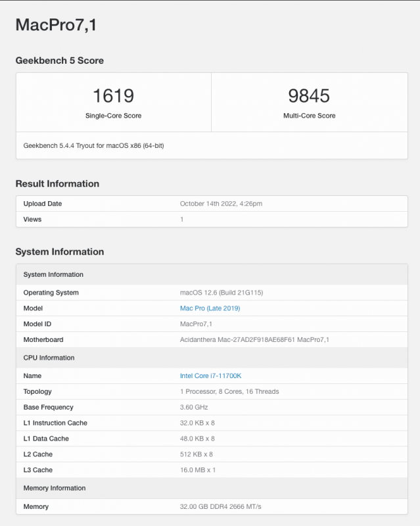Select the 3.60 GHz base frequency value
This screenshot has height=526, width=420.
[x=195, y=408]
